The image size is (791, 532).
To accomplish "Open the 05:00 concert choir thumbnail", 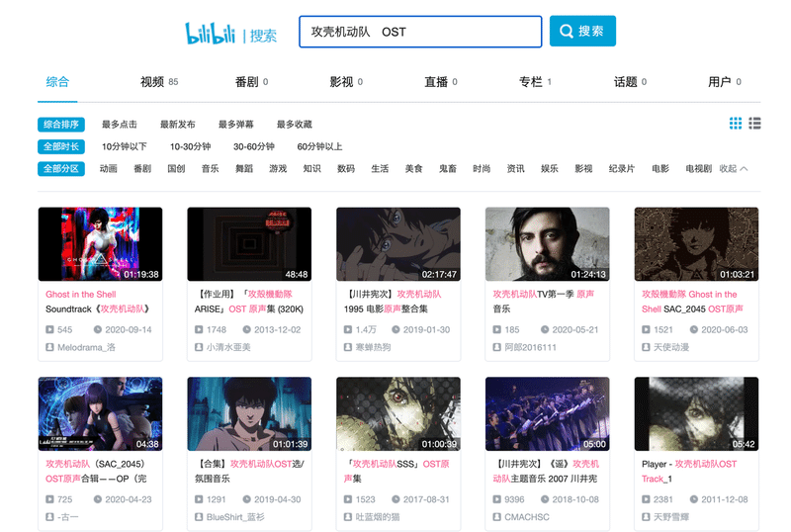I will click(x=548, y=414).
